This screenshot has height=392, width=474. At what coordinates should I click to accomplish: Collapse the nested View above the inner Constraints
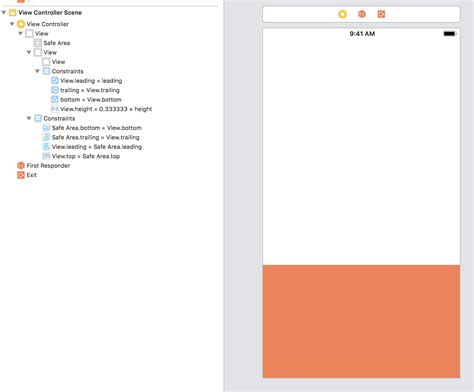click(x=29, y=52)
